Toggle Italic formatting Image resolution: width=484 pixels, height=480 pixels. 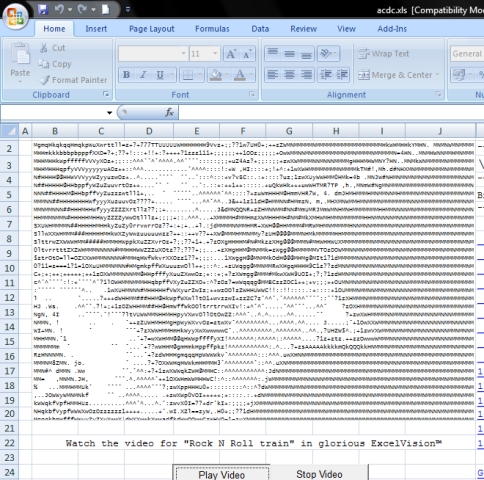click(x=143, y=75)
